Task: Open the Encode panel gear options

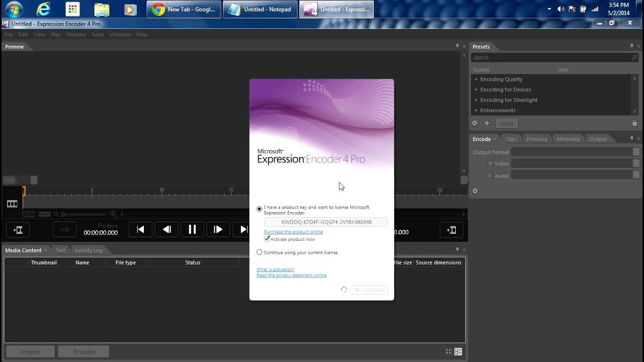Action: pyautogui.click(x=475, y=191)
